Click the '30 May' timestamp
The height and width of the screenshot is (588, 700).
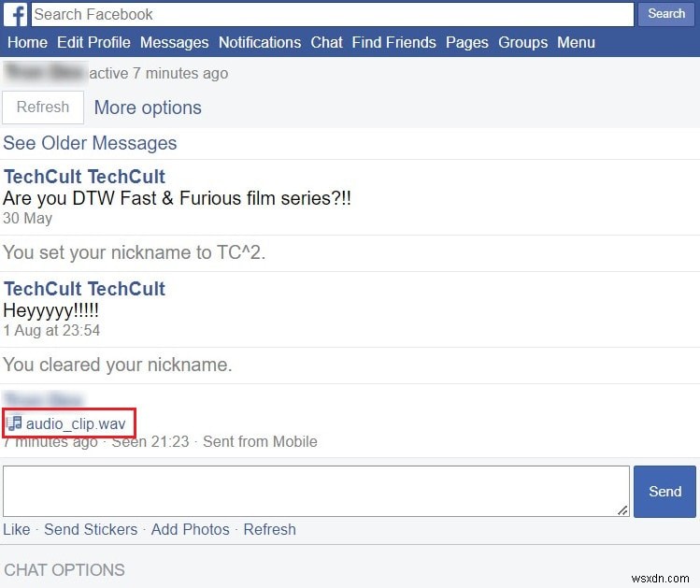[x=28, y=219]
